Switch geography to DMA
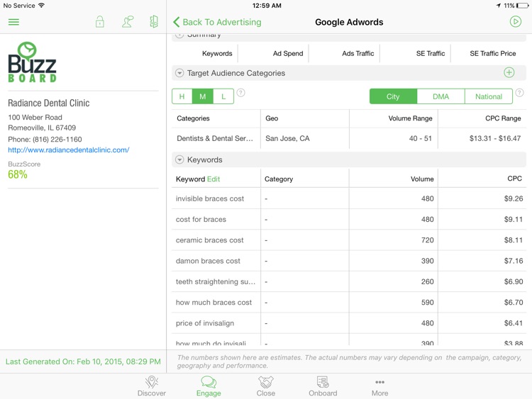Viewport: 532px width, 399px height. pyautogui.click(x=440, y=96)
